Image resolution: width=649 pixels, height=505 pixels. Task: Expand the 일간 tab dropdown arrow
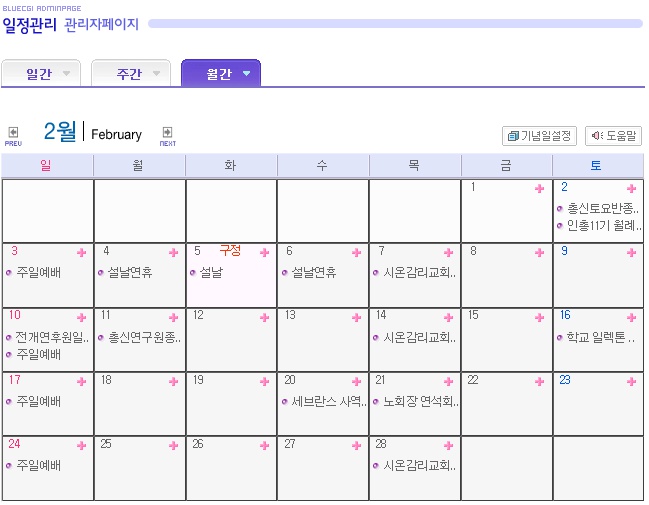point(66,73)
